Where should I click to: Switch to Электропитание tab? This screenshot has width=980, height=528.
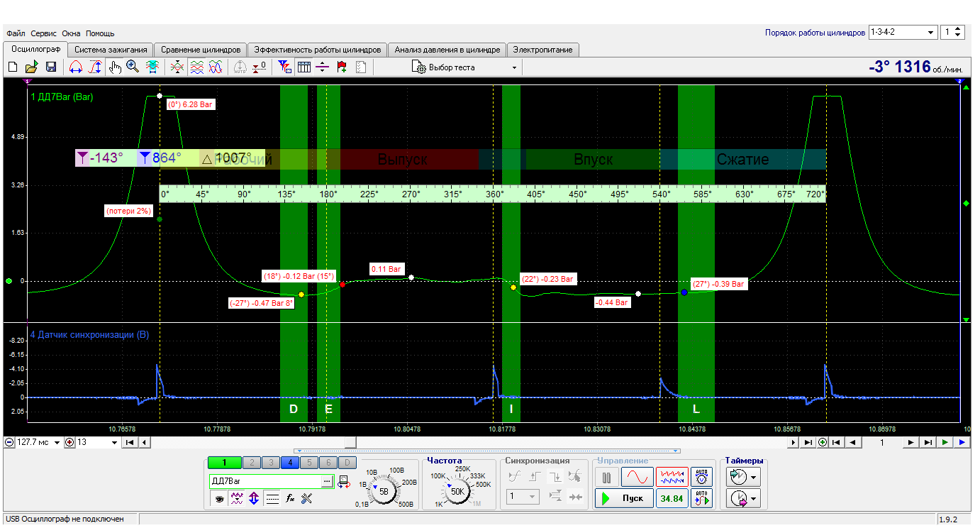click(x=544, y=50)
